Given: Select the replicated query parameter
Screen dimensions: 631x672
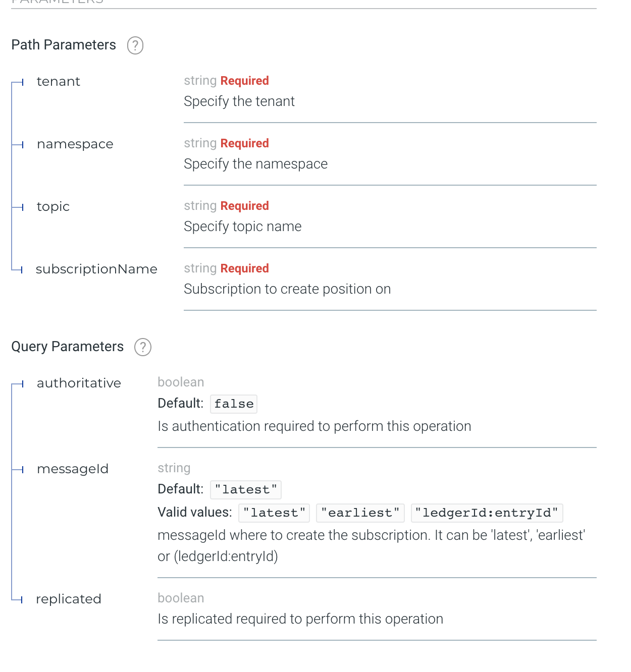Looking at the screenshot, I should pos(69,599).
